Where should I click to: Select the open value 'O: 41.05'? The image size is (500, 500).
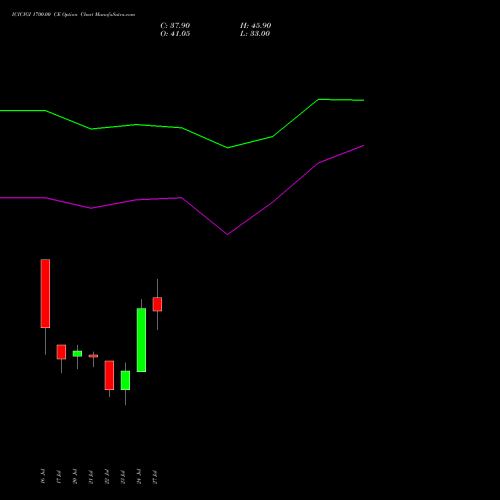[175, 34]
